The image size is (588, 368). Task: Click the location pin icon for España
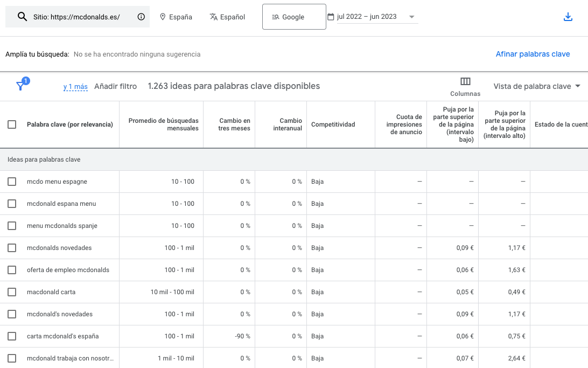coord(163,17)
